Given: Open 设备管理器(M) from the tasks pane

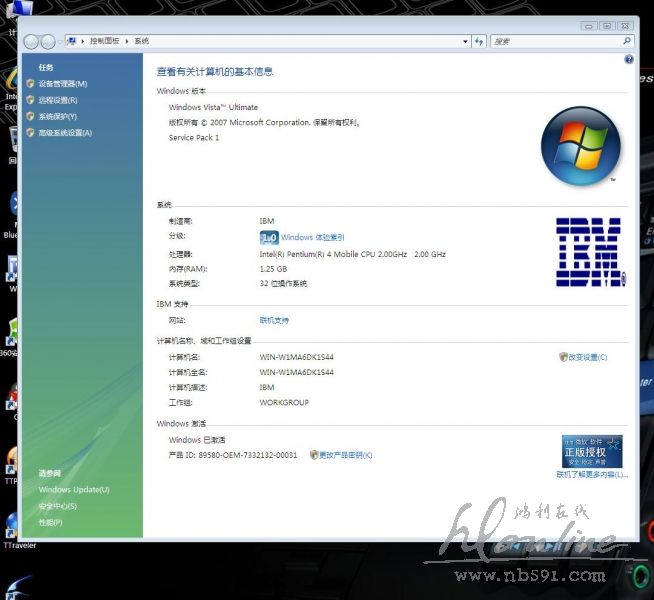Looking at the screenshot, I should click(x=62, y=84).
